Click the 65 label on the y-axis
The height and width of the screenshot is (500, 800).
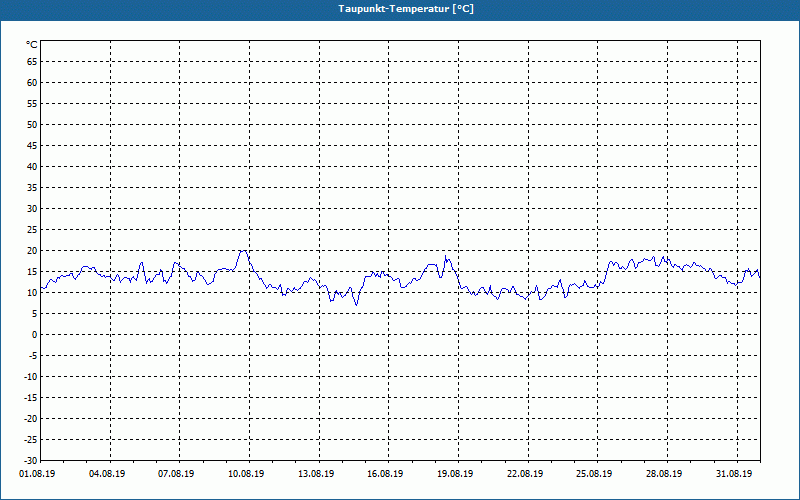(32, 62)
